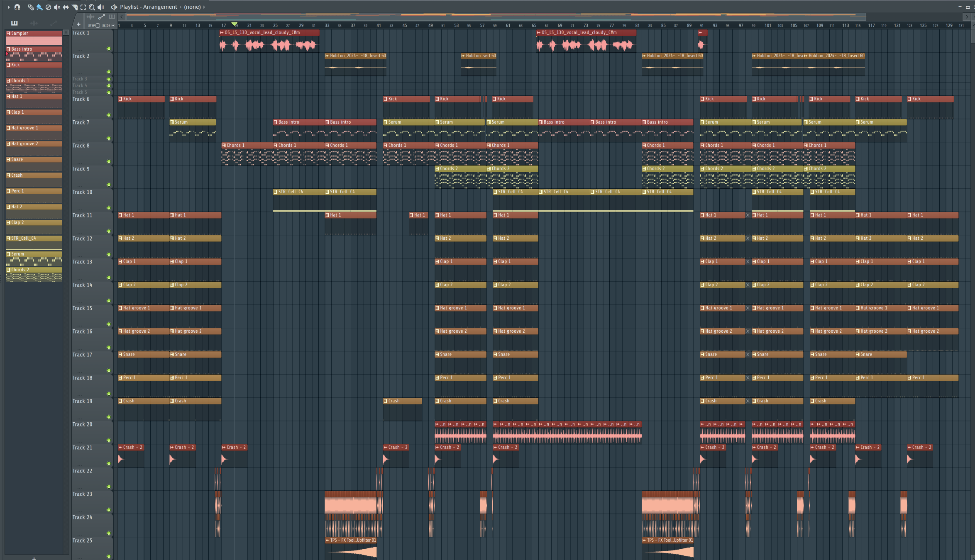975x560 pixels.
Task: Select the Playback speaker tool
Action: 100,7
